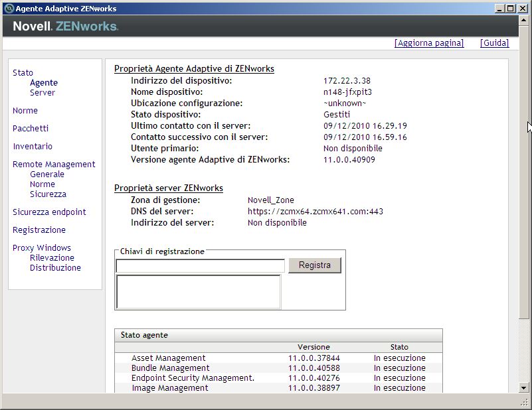
Task: Select Norme under Remote Management
Action: pos(43,184)
